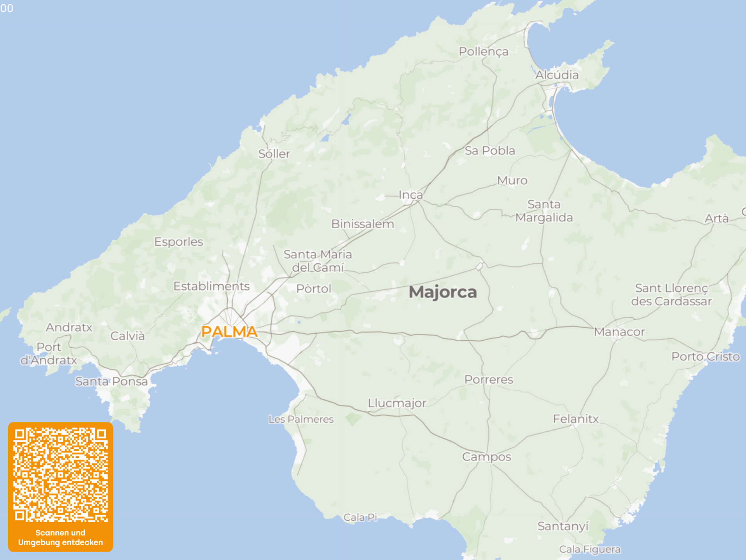Select the Binissalem map label
This screenshot has width=746, height=560.
click(362, 224)
